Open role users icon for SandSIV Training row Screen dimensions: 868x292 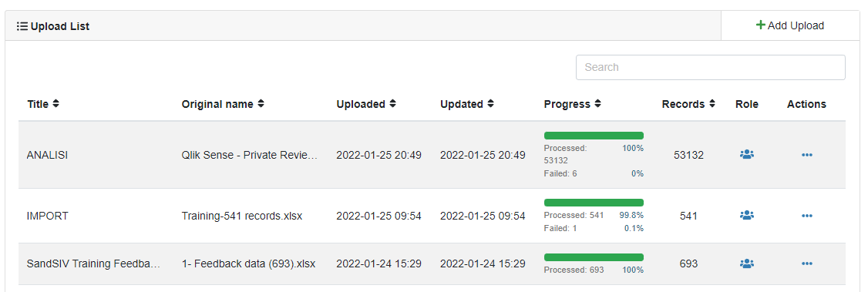click(747, 263)
